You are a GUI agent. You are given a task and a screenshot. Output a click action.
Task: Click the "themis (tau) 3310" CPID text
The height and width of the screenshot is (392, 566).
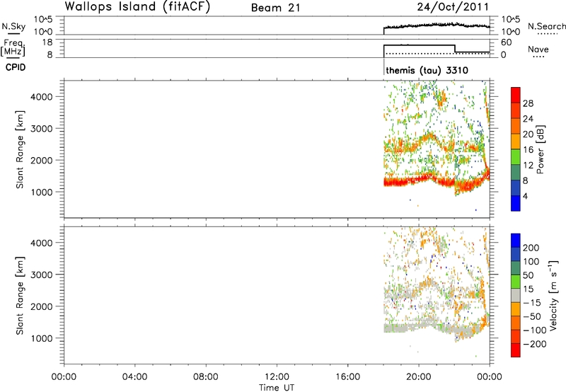[427, 70]
